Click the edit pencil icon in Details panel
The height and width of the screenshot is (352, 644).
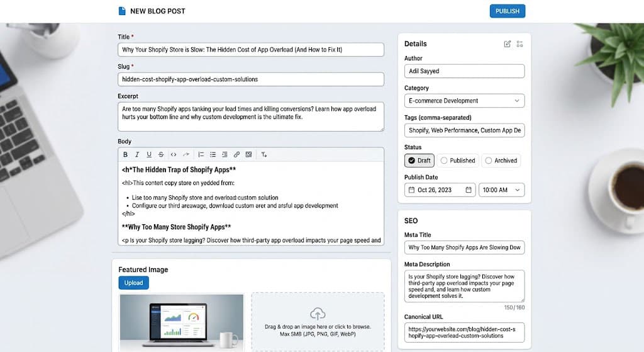pyautogui.click(x=508, y=44)
